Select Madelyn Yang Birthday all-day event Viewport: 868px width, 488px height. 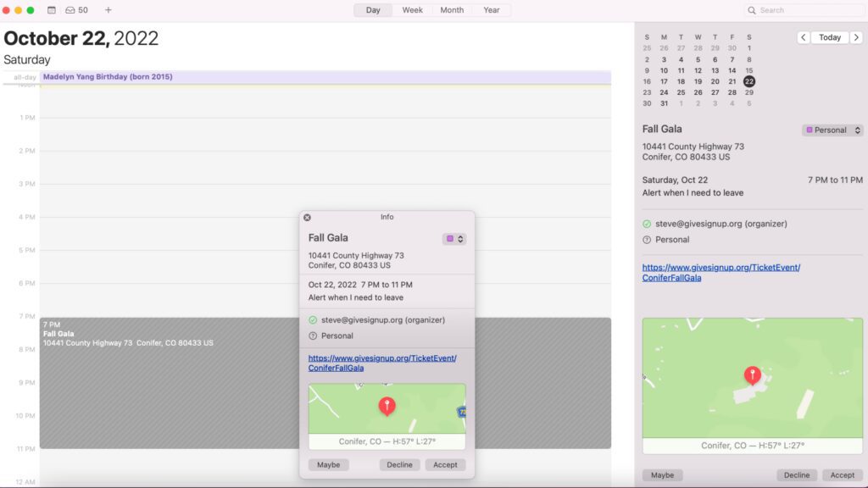tap(325, 77)
